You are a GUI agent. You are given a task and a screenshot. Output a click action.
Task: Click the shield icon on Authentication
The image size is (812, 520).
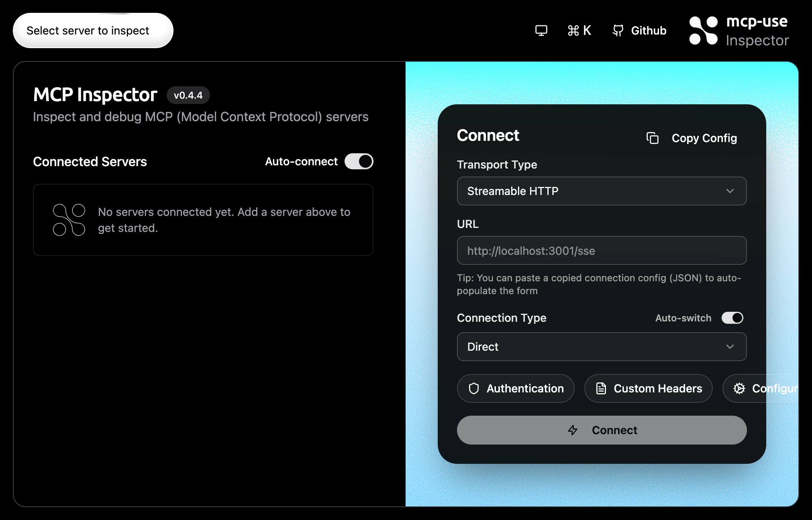click(x=474, y=388)
